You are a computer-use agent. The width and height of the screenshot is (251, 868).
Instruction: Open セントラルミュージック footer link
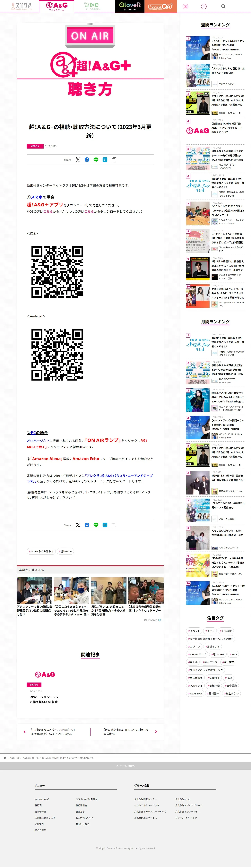pyautogui.click(x=147, y=805)
